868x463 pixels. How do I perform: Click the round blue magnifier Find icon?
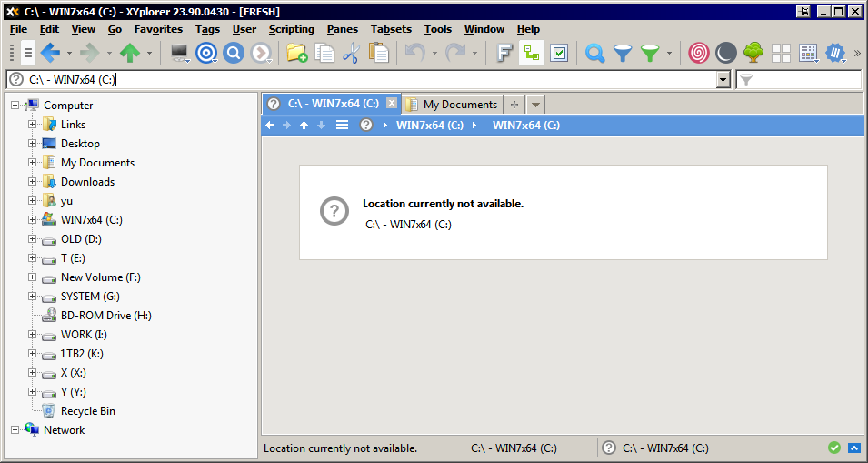tap(234, 53)
